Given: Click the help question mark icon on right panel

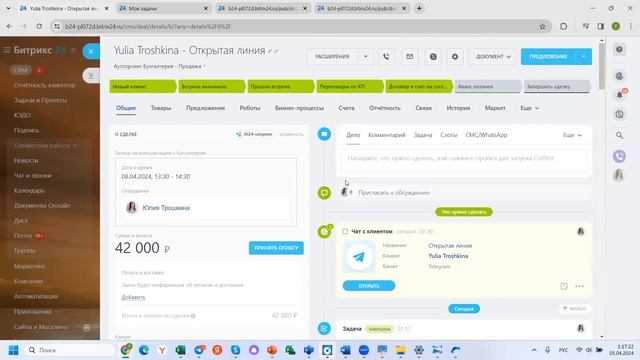Looking at the screenshot, I should click(619, 49).
